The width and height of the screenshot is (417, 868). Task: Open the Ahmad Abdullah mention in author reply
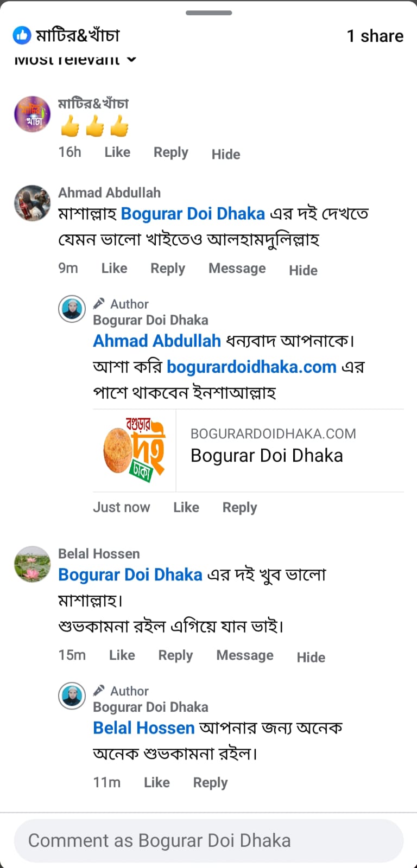pos(157,341)
